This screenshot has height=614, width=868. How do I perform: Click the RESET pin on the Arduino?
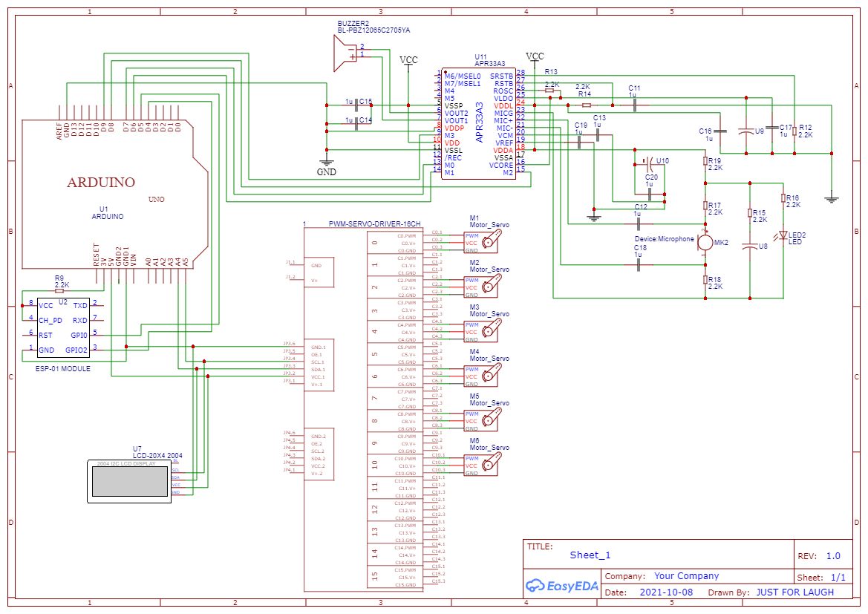tap(97, 255)
